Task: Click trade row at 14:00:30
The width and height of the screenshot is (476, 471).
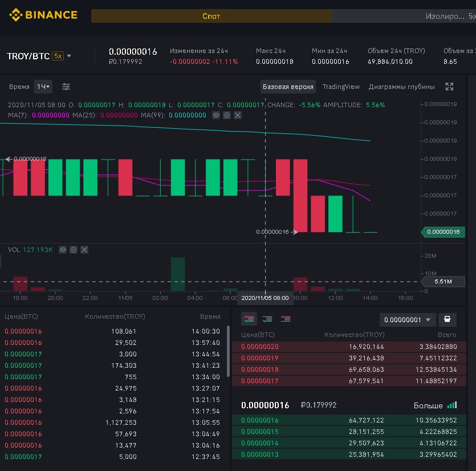Action: point(112,331)
